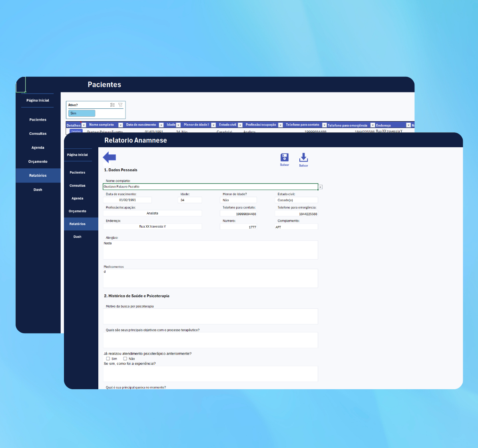
Task: Click the blue back arrow icon
Action: point(110,157)
